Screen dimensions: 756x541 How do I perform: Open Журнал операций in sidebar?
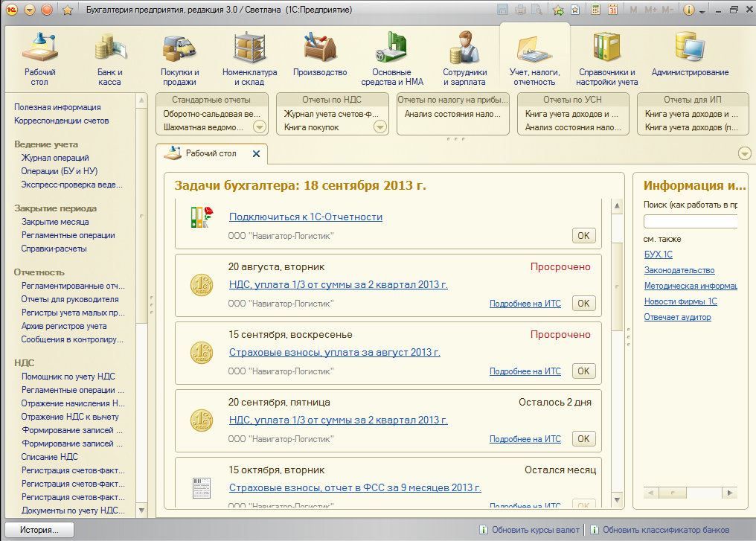pyautogui.click(x=55, y=158)
